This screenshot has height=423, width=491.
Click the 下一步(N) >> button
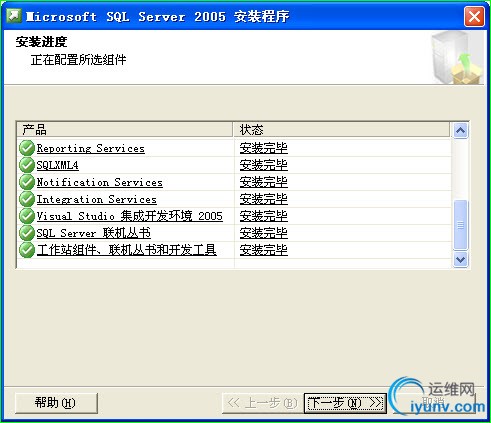[x=345, y=403]
